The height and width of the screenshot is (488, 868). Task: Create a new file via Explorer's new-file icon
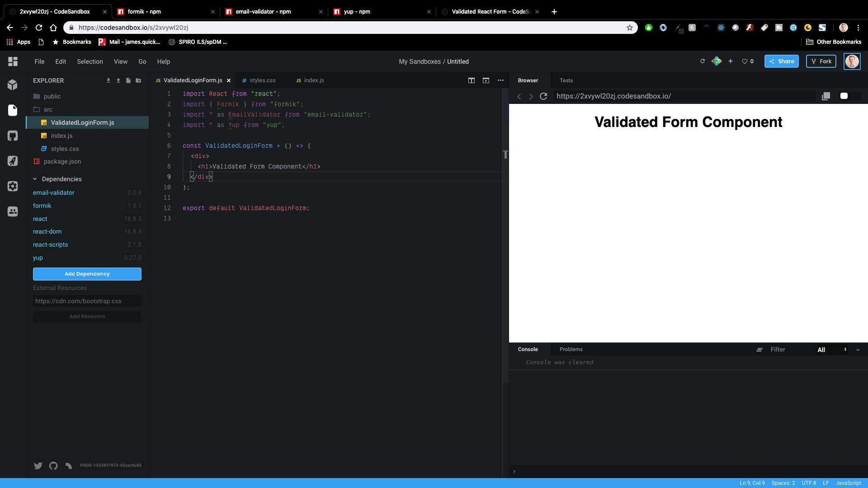(x=128, y=80)
